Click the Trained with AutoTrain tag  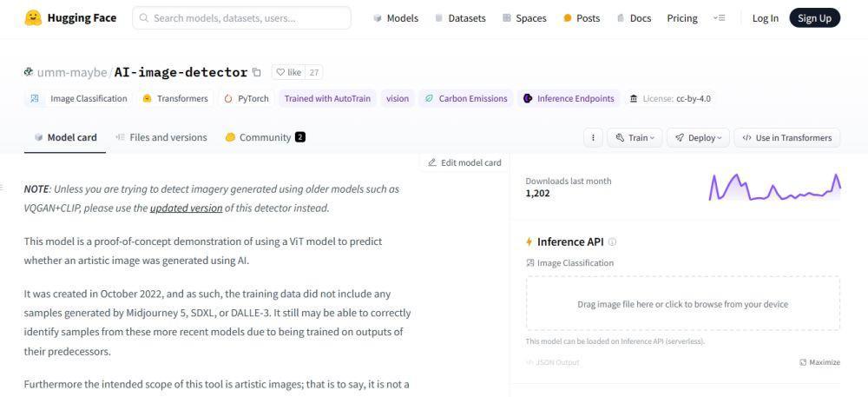[x=326, y=98]
